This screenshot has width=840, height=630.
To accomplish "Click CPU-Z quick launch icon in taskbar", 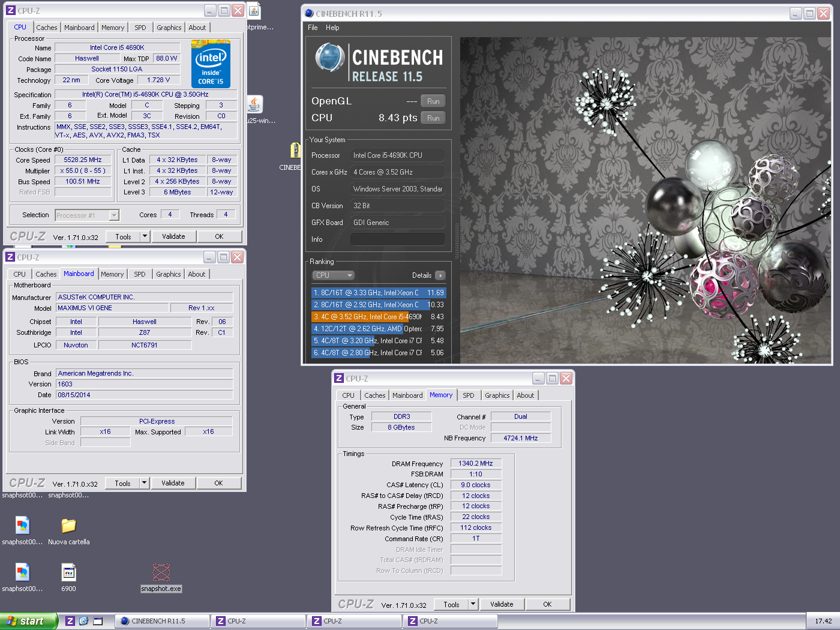I will pyautogui.click(x=70, y=621).
